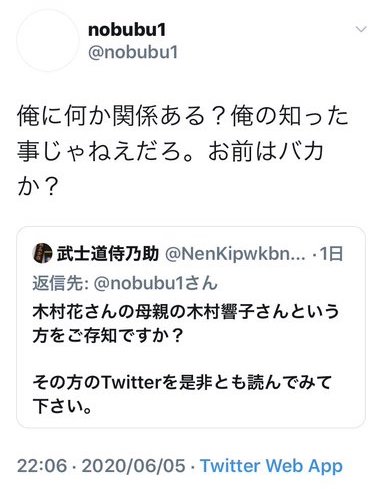
Task: Click 武士道侍乃助's small avatar in quoted tweet
Action: point(42,253)
